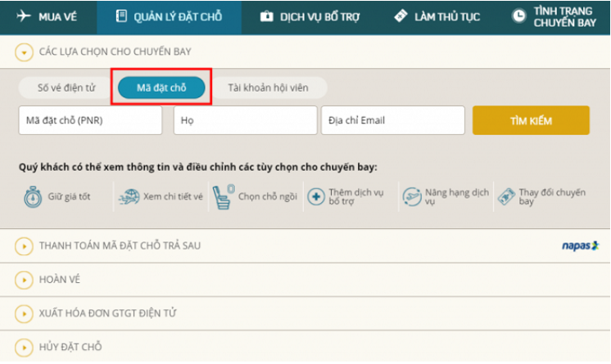Expand Thanh toán mã đặt chỗ trả sau
The image size is (611, 364).
24,245
